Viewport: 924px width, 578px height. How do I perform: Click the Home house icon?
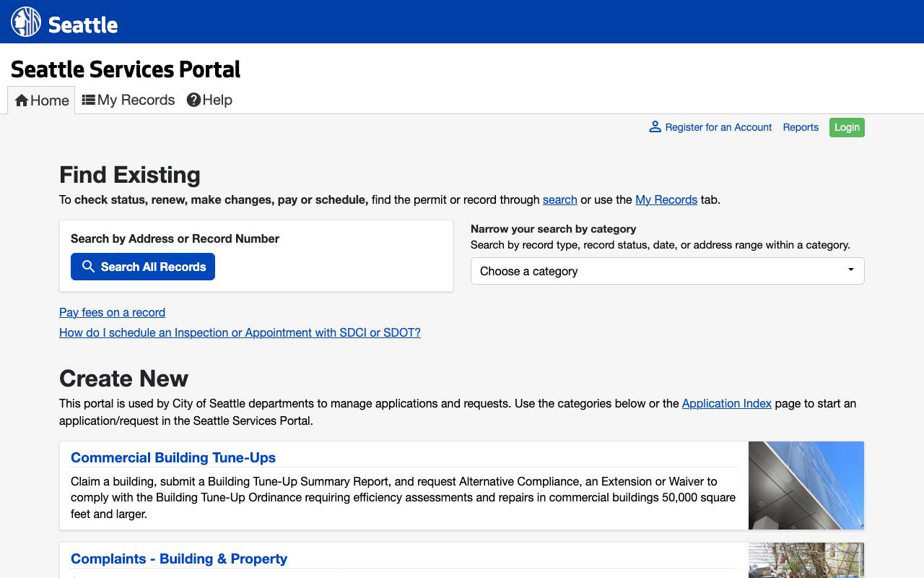(x=22, y=100)
